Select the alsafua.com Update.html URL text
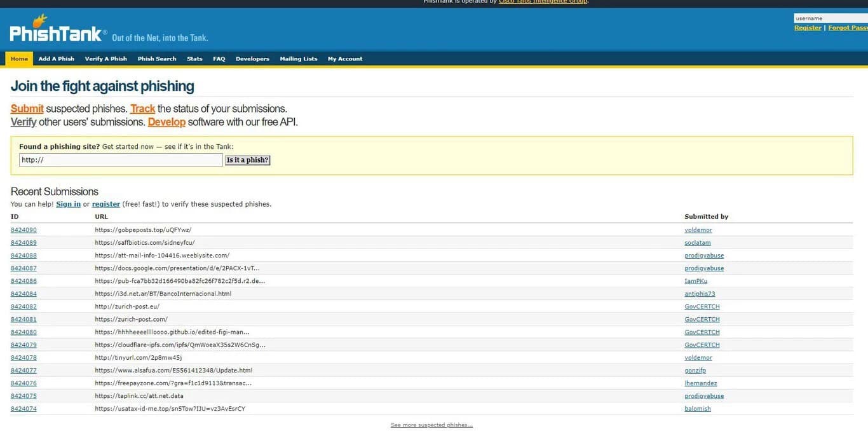Viewport: 868px width, 431px height. coord(173,371)
